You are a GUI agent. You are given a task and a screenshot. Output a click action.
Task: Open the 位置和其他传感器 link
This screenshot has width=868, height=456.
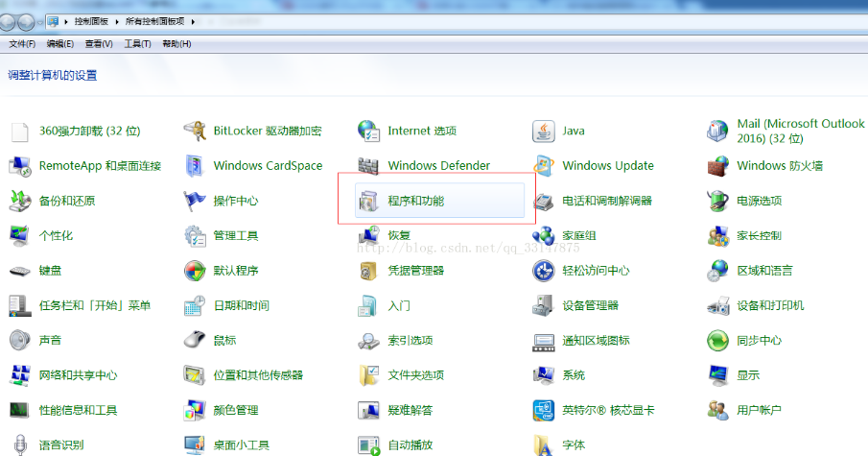tap(258, 375)
